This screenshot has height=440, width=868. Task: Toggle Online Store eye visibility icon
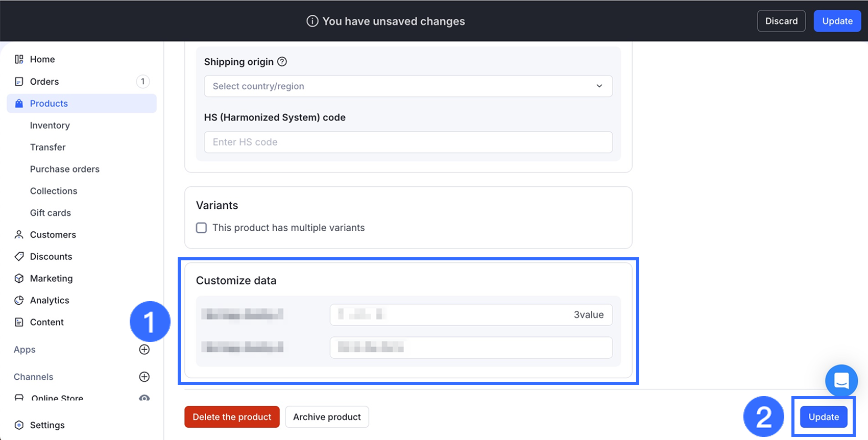pos(144,398)
